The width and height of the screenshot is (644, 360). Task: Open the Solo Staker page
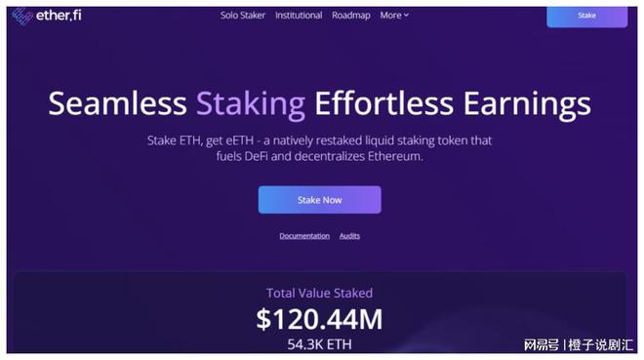coord(242,16)
